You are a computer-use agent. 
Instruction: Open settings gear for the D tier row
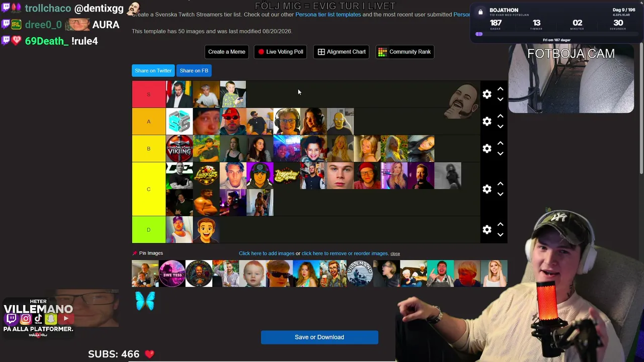pyautogui.click(x=487, y=229)
